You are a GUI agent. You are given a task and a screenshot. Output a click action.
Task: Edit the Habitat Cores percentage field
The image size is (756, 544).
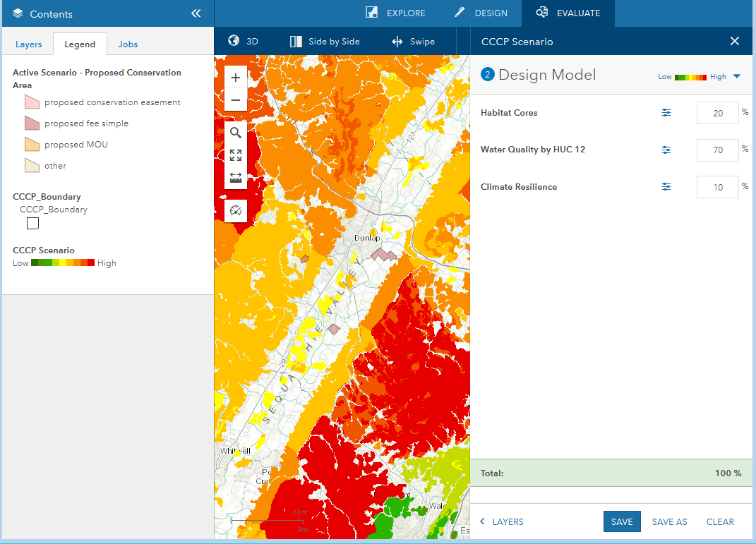tap(717, 113)
